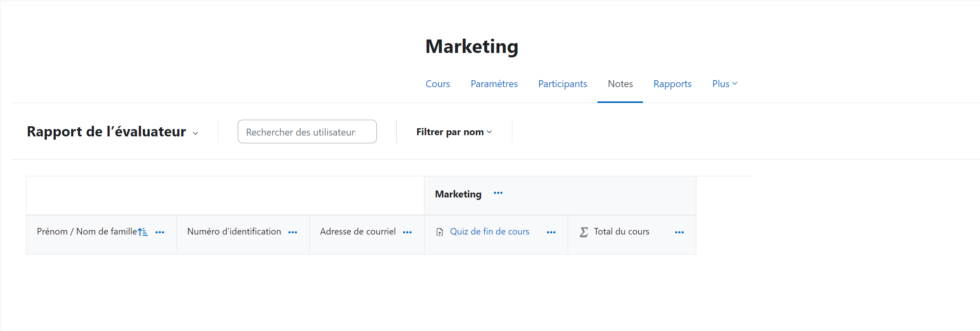Screen dimensions: 980x331
Task: Open the Prénom / Nom de famille column actions menu
Action: coord(160,232)
